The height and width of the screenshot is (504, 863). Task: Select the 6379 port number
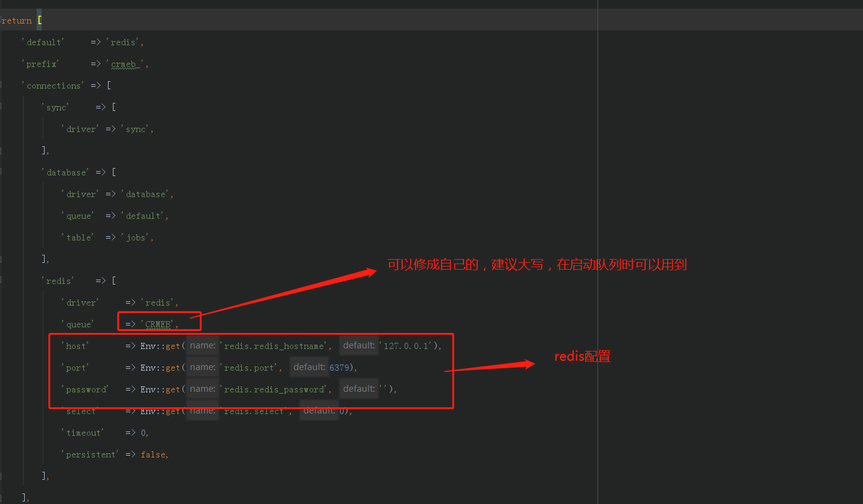(x=339, y=368)
